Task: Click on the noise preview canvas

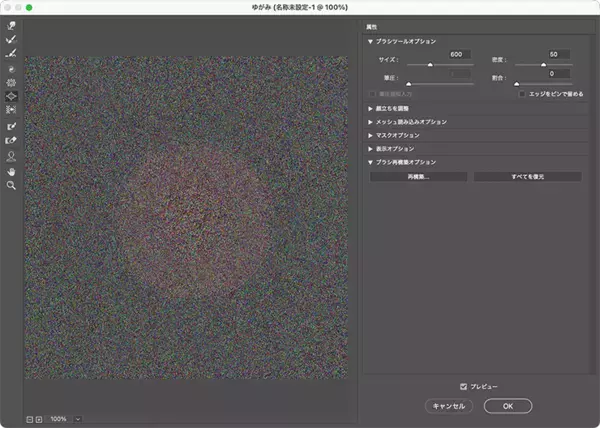Action: 186,218
